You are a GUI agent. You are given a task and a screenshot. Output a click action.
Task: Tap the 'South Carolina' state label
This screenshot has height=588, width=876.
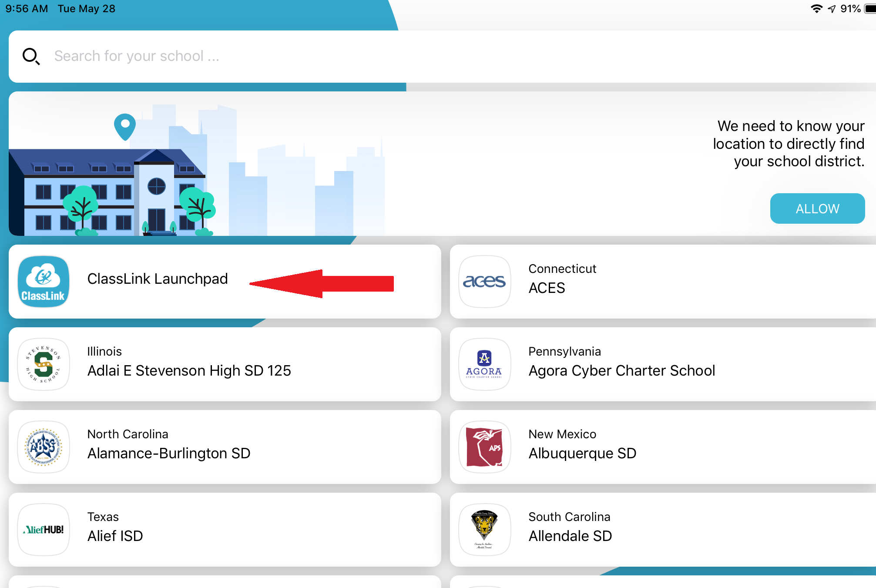(x=569, y=517)
